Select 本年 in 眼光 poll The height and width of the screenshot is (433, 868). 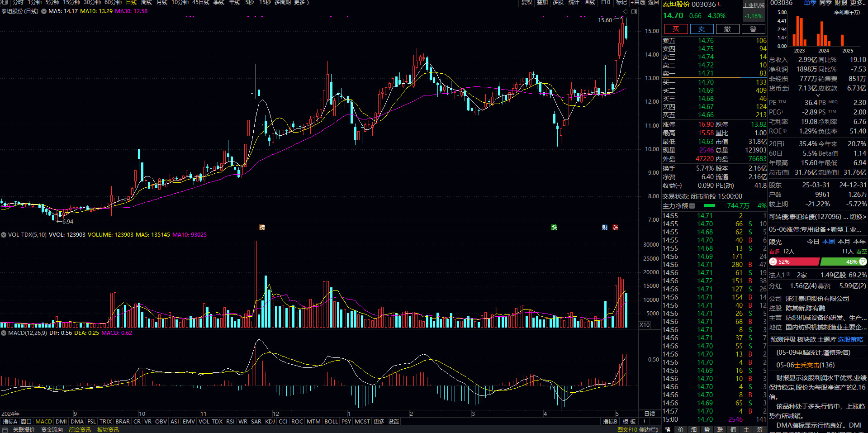859,242
